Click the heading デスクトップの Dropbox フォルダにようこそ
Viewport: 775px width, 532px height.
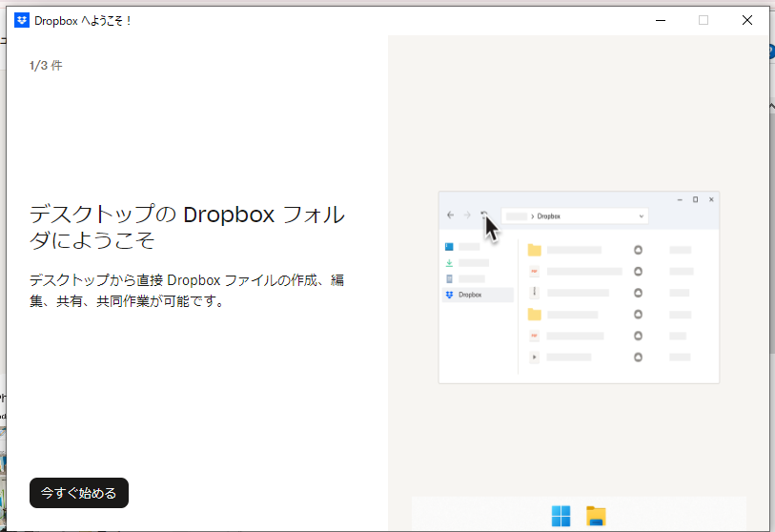[188, 227]
